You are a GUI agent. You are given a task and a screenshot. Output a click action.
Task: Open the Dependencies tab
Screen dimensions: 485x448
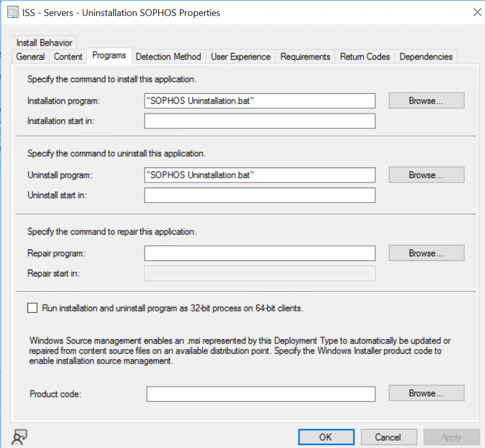point(426,57)
